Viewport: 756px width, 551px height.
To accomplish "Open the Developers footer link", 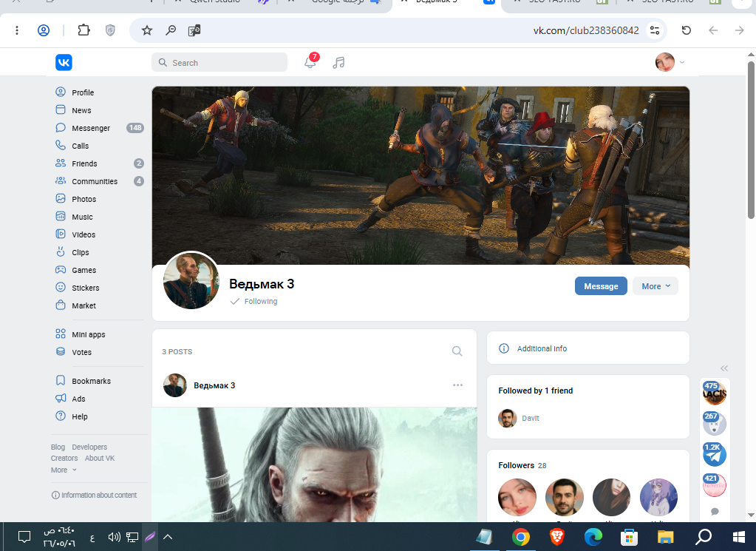I will click(89, 447).
